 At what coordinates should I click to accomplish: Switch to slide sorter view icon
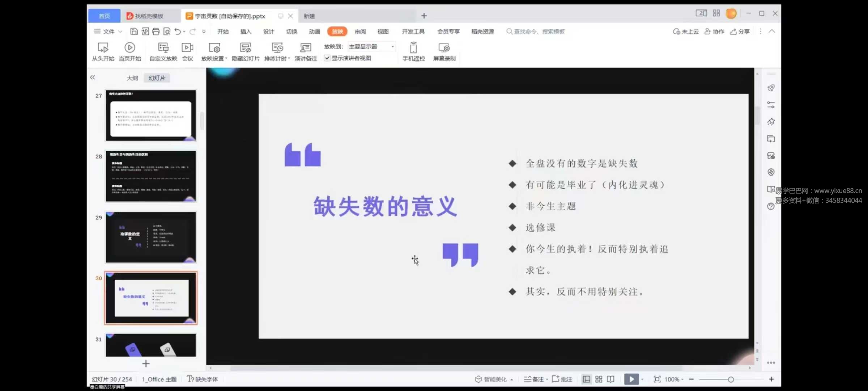click(599, 379)
